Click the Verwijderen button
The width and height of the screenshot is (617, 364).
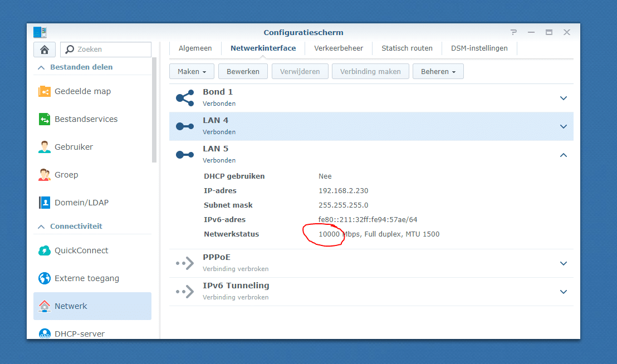click(x=300, y=72)
